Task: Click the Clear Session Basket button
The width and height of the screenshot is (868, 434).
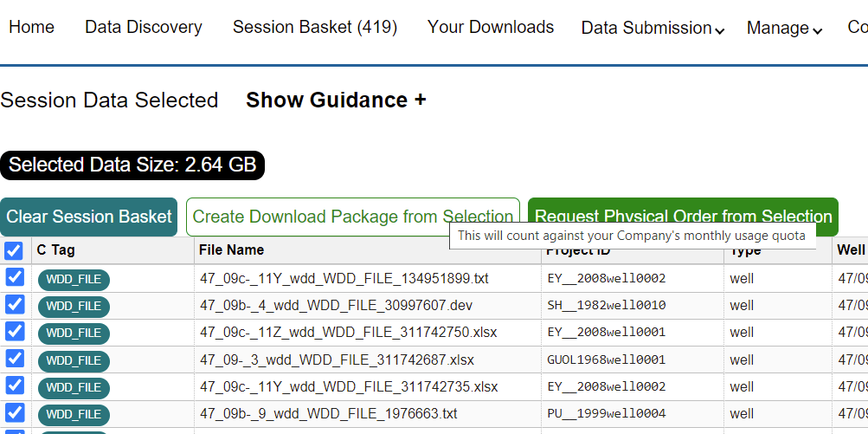Action: 88,217
